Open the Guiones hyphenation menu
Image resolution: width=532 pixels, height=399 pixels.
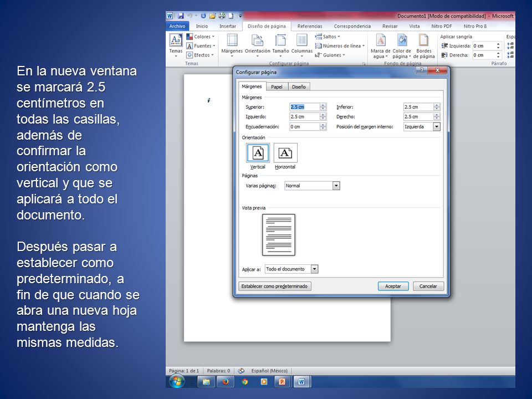point(330,55)
